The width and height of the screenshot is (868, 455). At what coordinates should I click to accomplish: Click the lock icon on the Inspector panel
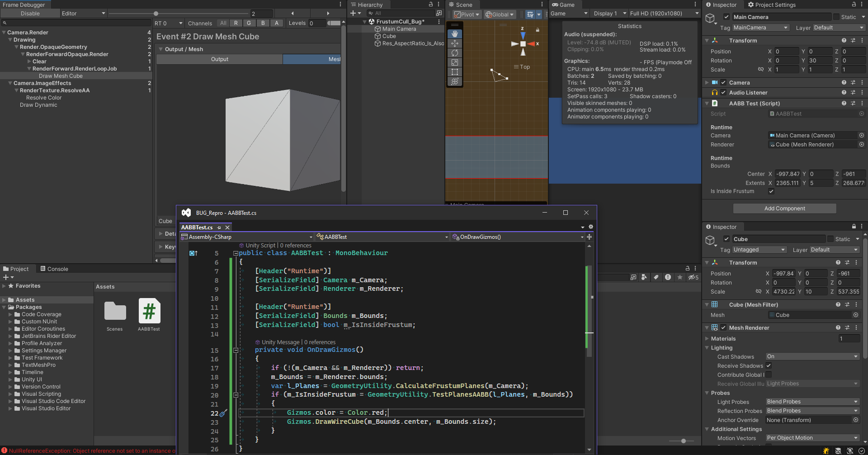coord(854,5)
